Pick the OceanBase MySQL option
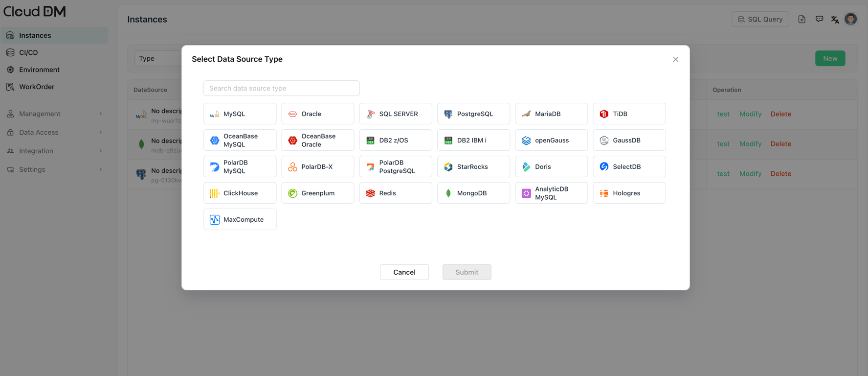Viewport: 868px width, 376px height. tap(240, 140)
